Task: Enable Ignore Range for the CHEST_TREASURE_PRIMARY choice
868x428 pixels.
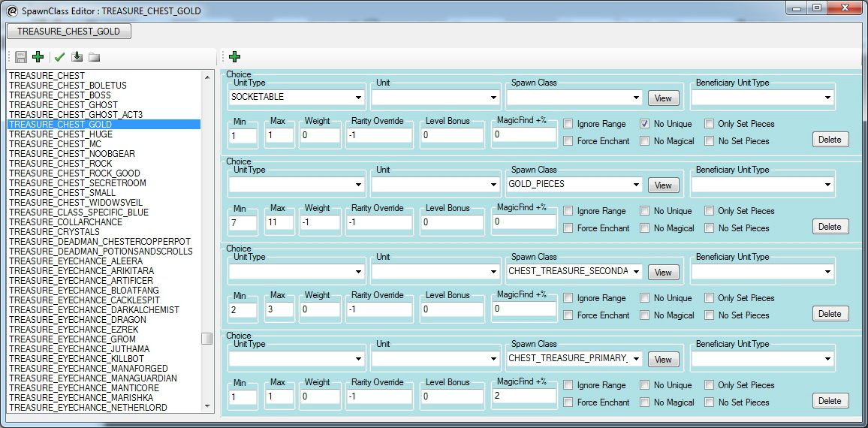Action: click(568, 384)
